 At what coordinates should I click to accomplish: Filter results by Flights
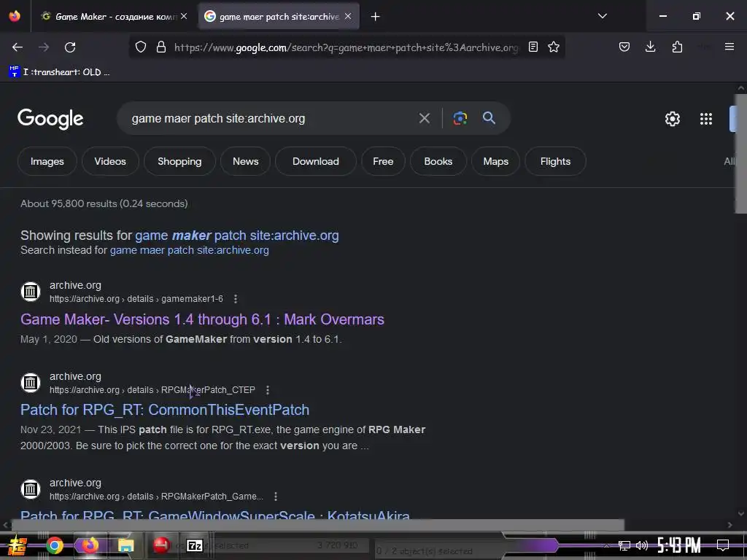click(x=555, y=161)
